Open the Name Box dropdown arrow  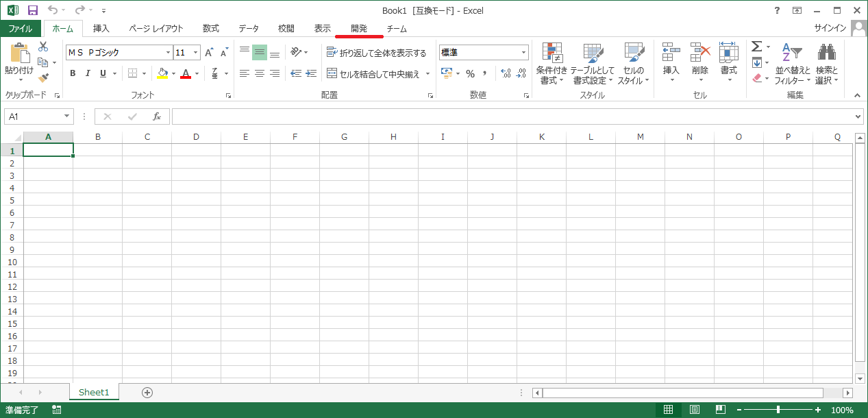point(66,116)
